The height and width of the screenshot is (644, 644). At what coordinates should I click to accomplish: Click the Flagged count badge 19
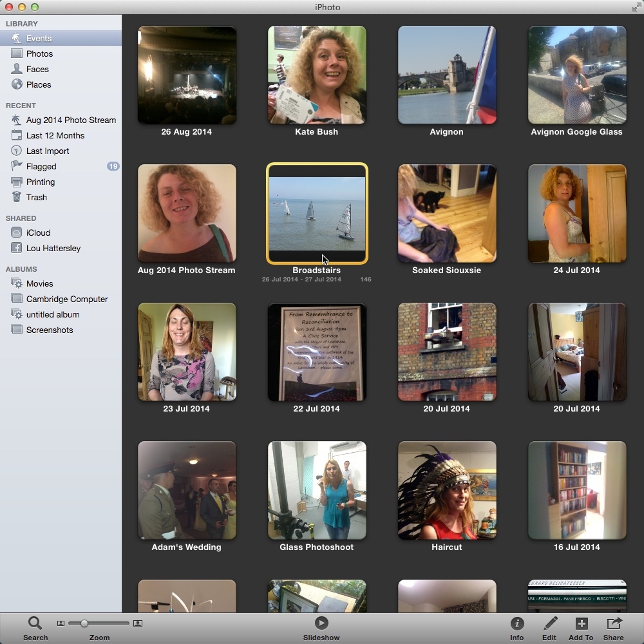point(113,166)
